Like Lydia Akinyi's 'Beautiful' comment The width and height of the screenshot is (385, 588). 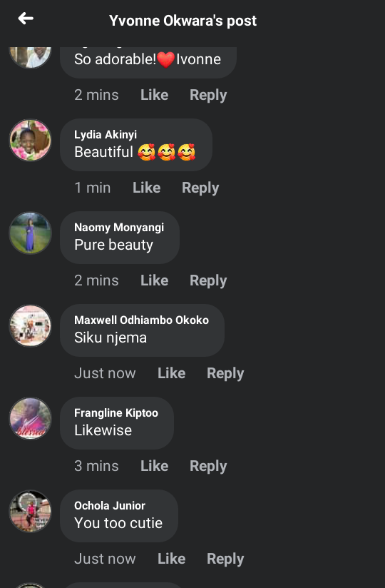click(146, 188)
